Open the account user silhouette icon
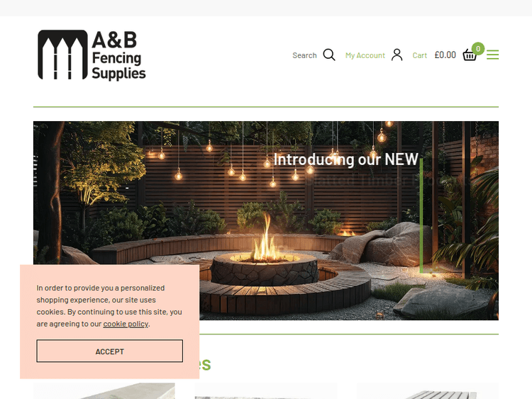Screen dimensions: 532x399 click(397, 55)
